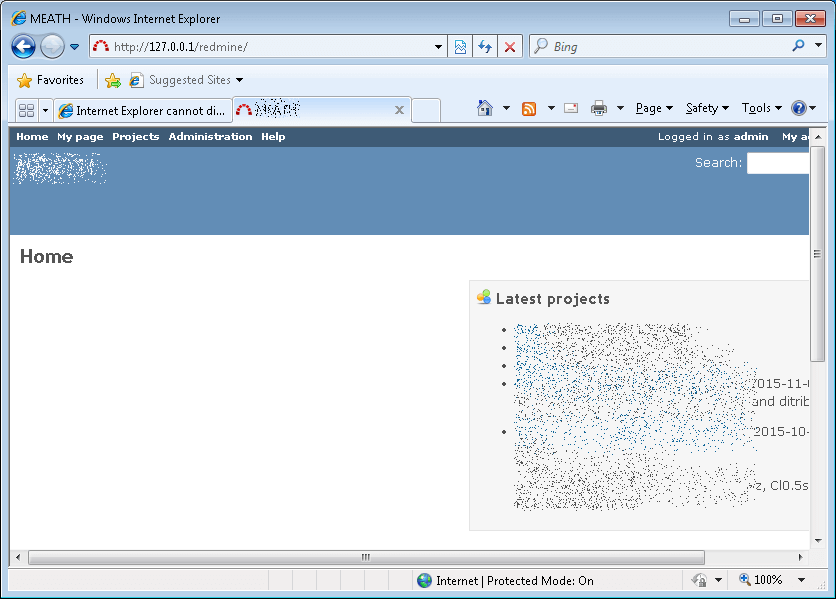Expand the address bar dropdown arrow
This screenshot has height=599, width=836.
click(x=438, y=47)
